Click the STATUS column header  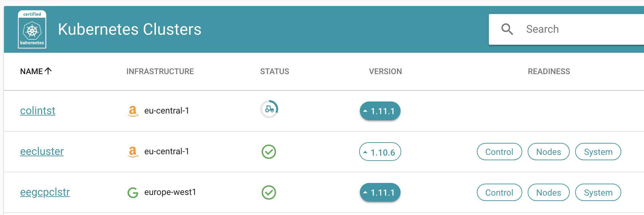coord(275,71)
